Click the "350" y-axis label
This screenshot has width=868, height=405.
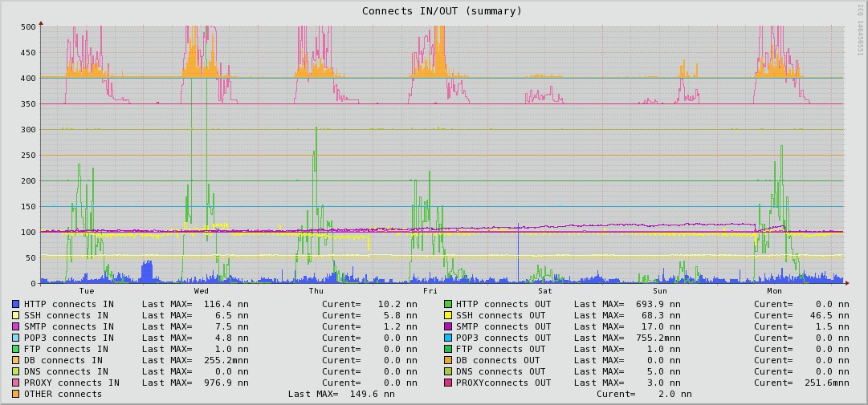point(28,104)
